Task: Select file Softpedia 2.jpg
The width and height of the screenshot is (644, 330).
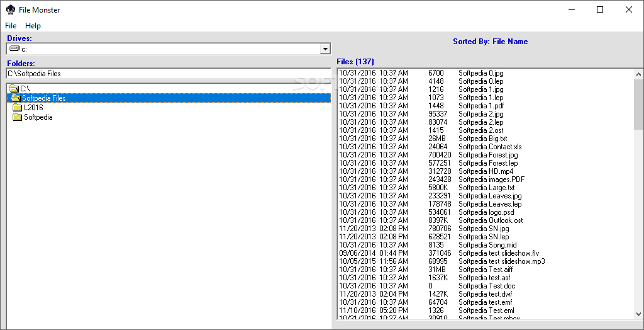Action: (481, 114)
